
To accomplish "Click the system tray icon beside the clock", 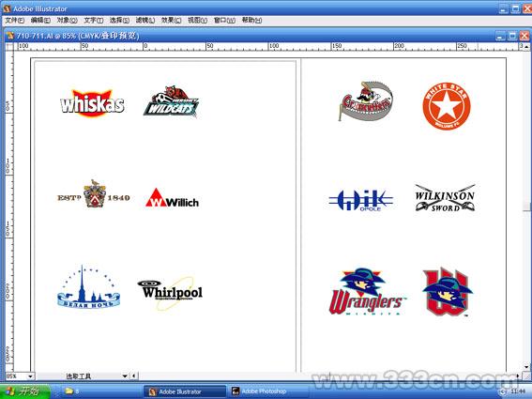I will pyautogui.click(x=504, y=391).
